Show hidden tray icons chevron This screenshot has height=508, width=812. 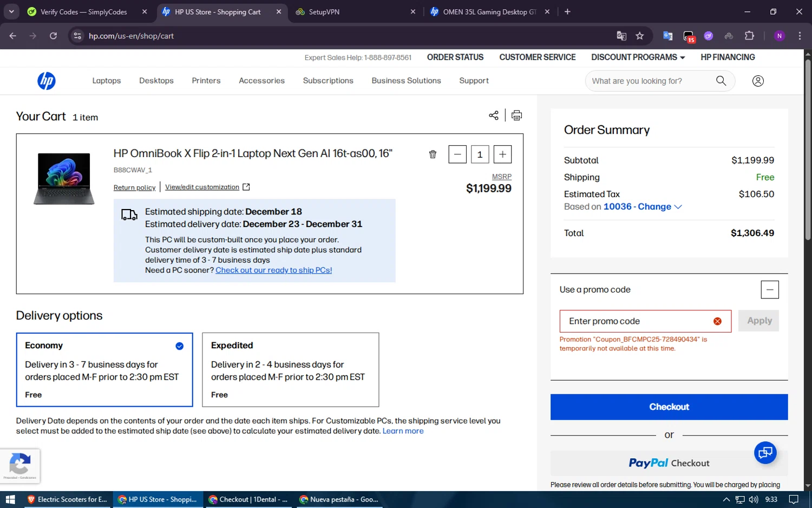point(726,499)
